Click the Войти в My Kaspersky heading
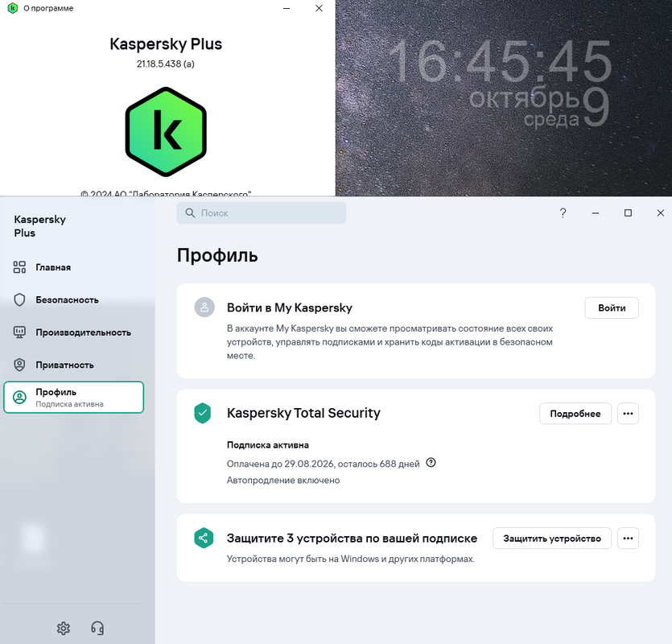The width and height of the screenshot is (672, 644). coord(290,308)
